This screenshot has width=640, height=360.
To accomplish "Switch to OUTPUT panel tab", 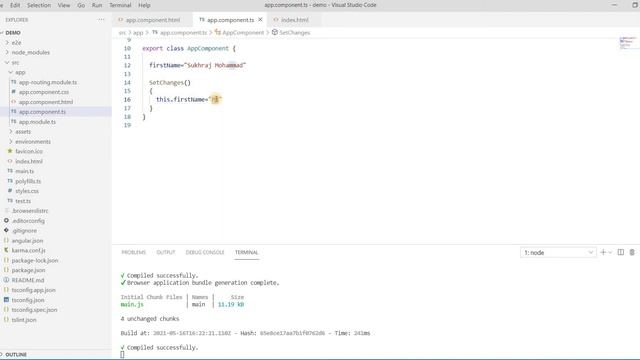I will [166, 252].
